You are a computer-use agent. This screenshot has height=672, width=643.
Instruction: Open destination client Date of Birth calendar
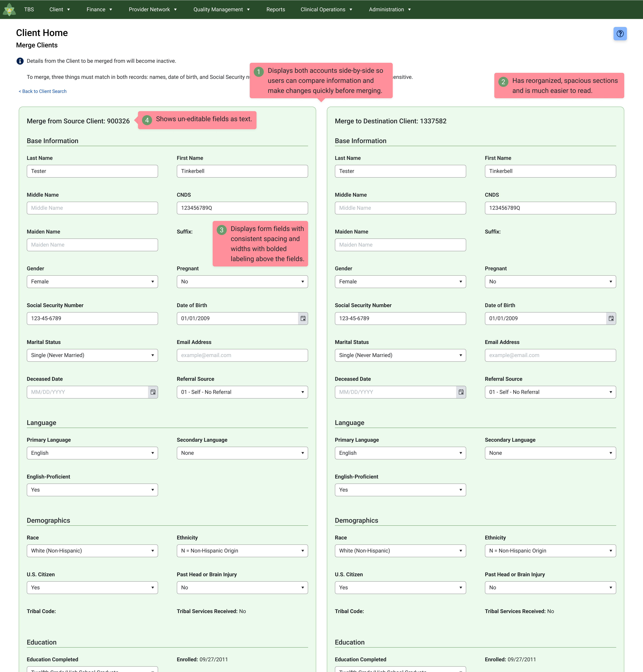pos(611,319)
